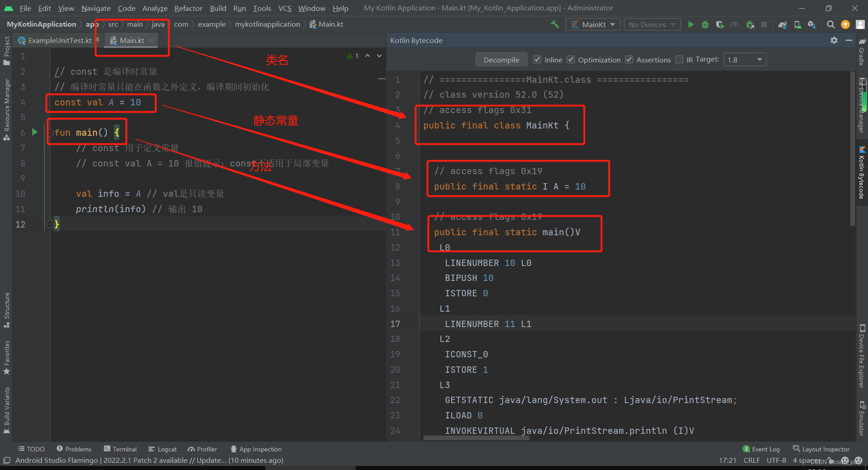Run the app with green play button

pos(691,24)
